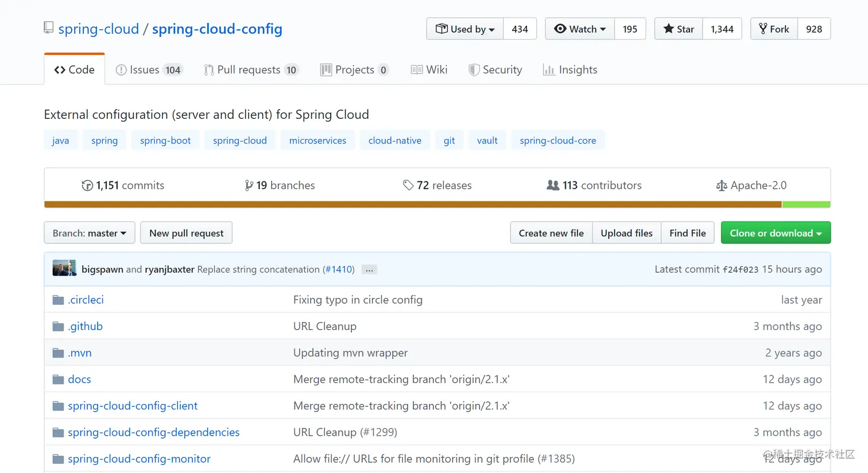Open the .github folder name link
Viewport: 868px width, 473px height.
[85, 326]
